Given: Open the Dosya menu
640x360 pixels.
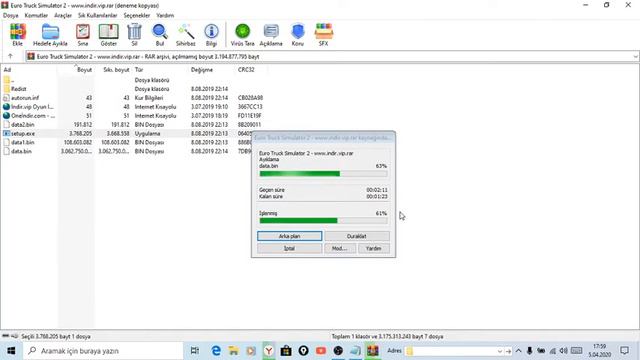Looking at the screenshot, I should pos(11,16).
